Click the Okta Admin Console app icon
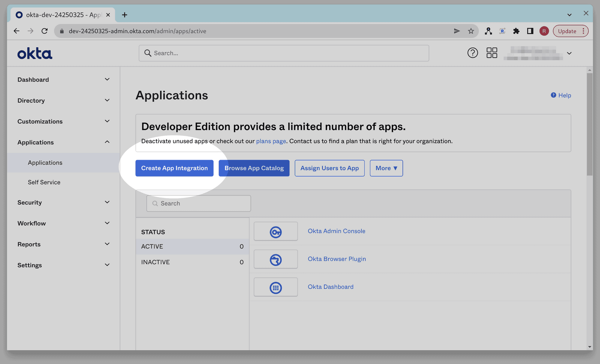The image size is (600, 364). pyautogui.click(x=276, y=231)
